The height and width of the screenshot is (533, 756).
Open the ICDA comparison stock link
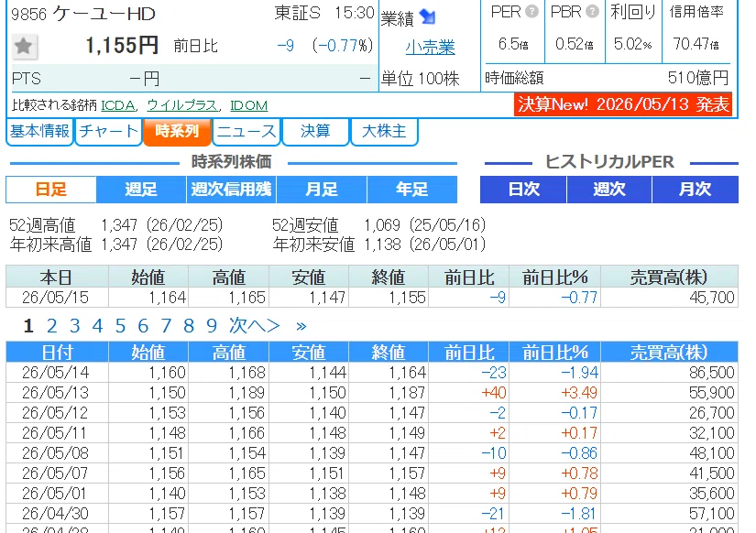click(118, 105)
